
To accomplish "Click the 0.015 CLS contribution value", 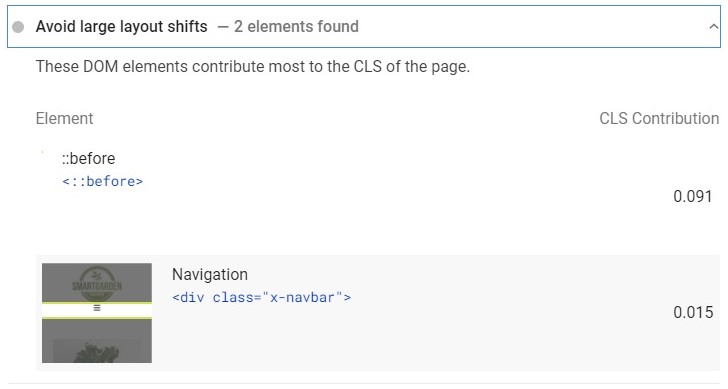I will [x=693, y=312].
